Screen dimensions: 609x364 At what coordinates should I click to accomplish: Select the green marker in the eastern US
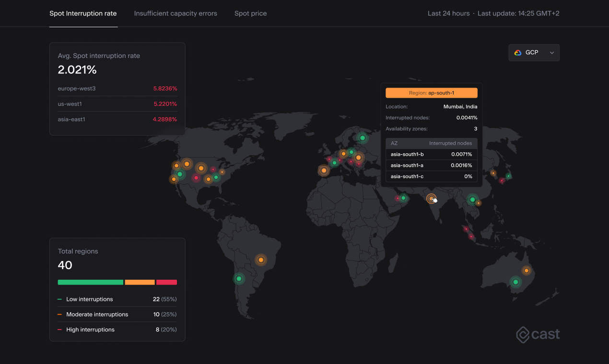point(216,177)
